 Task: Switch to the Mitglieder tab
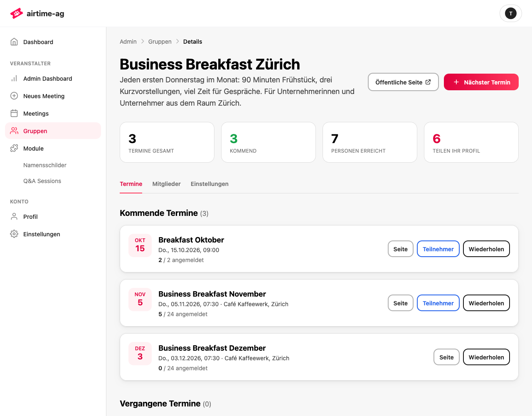166,184
